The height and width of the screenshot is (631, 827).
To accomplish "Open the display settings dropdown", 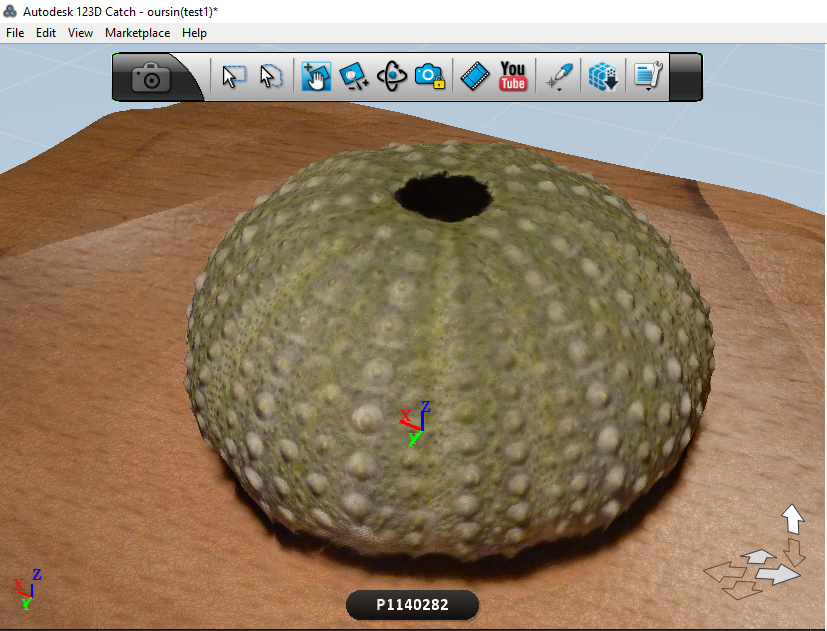I will pyautogui.click(x=648, y=77).
